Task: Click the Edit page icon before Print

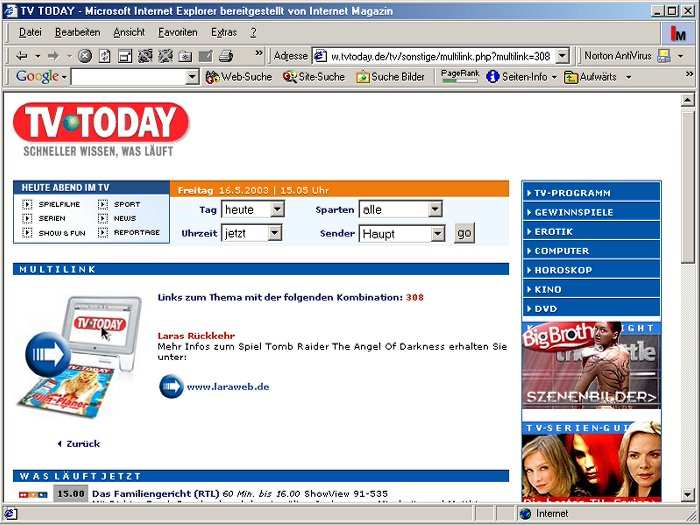Action: click(x=205, y=56)
